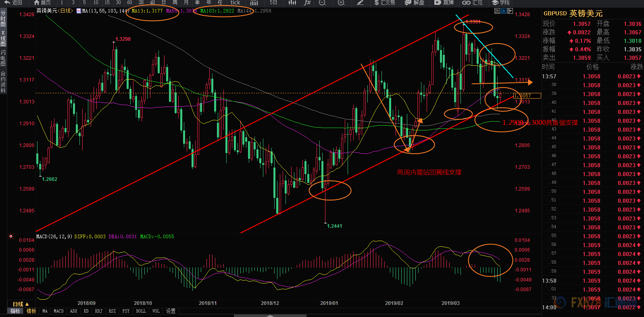This screenshot has width=644, height=317.
Task: Click the current price label 1.3057 on axis
Action: [x=527, y=96]
